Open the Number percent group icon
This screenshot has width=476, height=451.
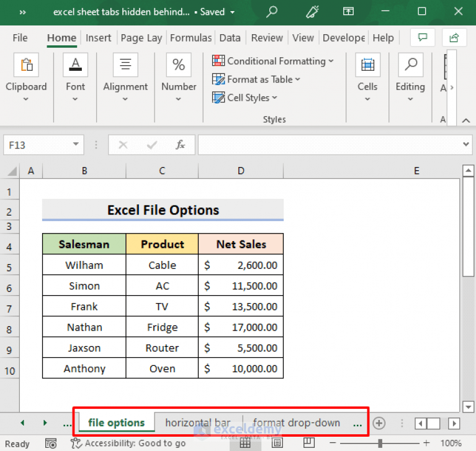click(x=179, y=65)
